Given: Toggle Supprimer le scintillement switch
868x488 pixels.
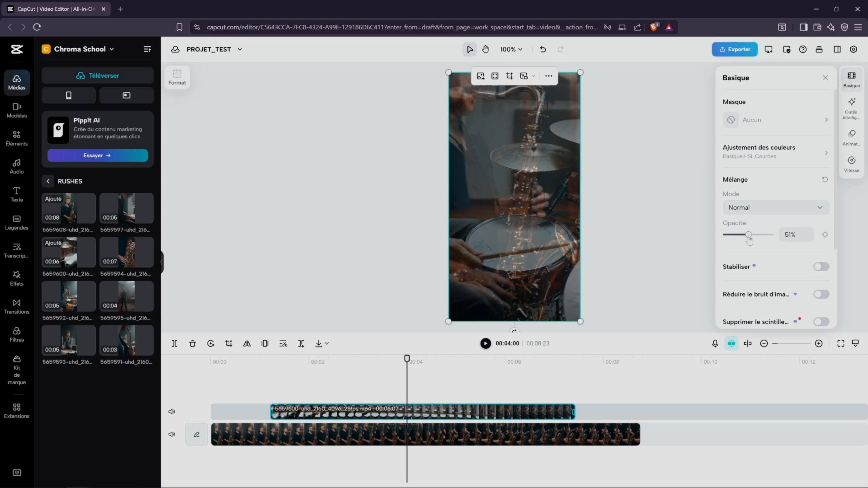Looking at the screenshot, I should pos(821,322).
